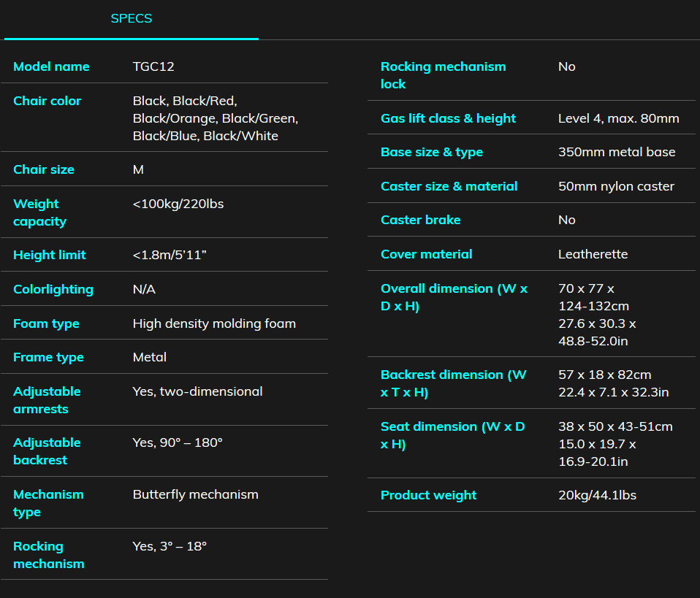Image resolution: width=700 pixels, height=598 pixels.
Task: Click the value '50mm nylon caster'
Action: click(x=617, y=186)
